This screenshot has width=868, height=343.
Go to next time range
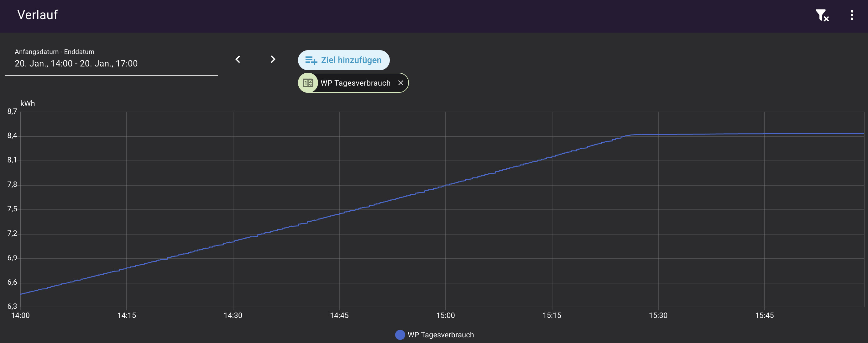pos(273,59)
